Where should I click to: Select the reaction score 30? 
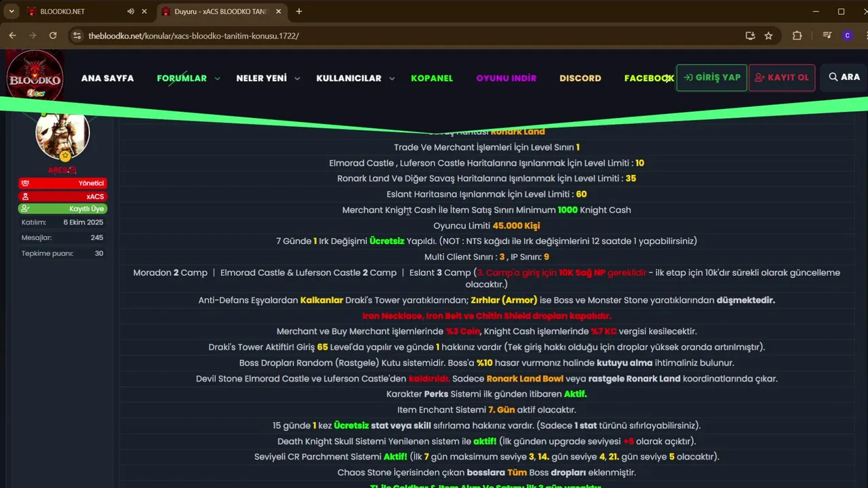(x=99, y=253)
